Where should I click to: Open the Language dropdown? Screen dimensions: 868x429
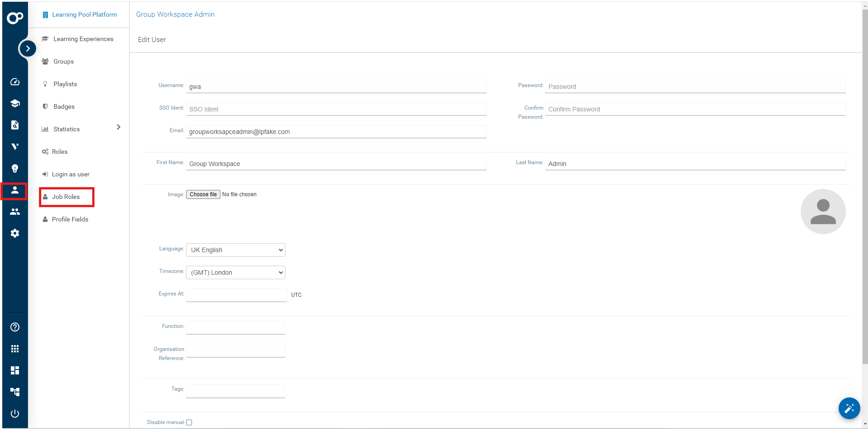point(235,250)
